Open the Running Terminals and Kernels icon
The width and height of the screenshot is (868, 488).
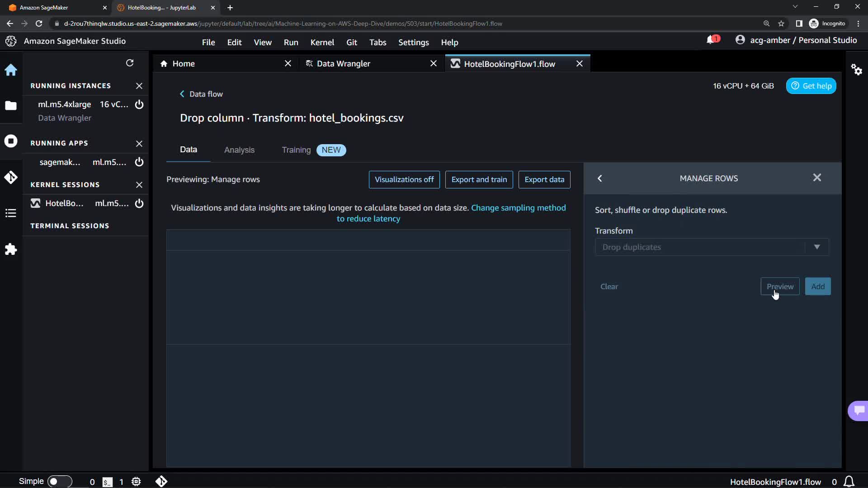tap(11, 141)
